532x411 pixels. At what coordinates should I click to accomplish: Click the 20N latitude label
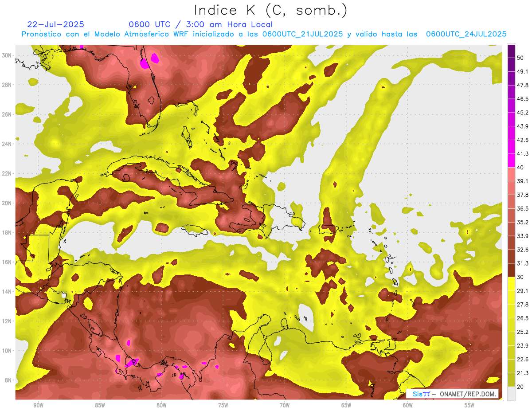(x=7, y=203)
